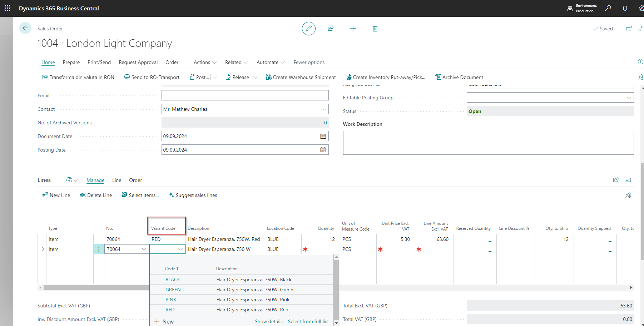Click Fewer options

click(309, 62)
